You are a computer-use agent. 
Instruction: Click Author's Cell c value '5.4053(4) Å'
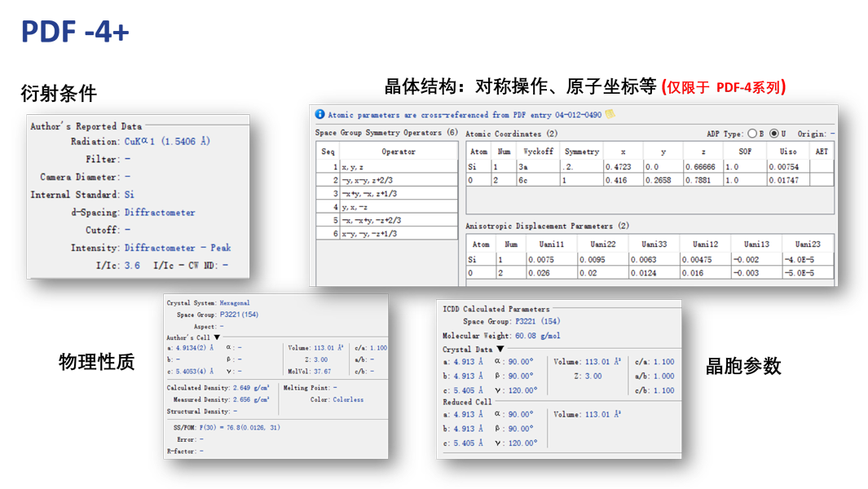(194, 371)
